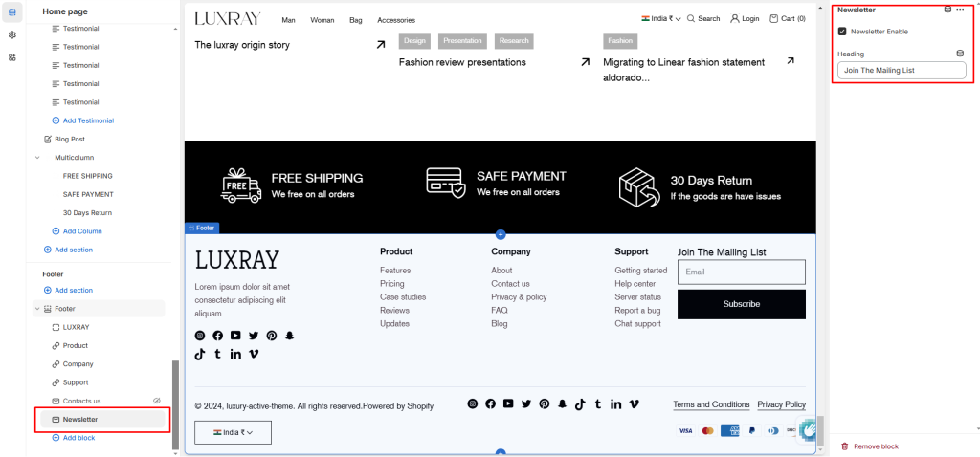The image size is (980, 457).
Task: Open India ₹ country selector in footer
Action: (233, 432)
